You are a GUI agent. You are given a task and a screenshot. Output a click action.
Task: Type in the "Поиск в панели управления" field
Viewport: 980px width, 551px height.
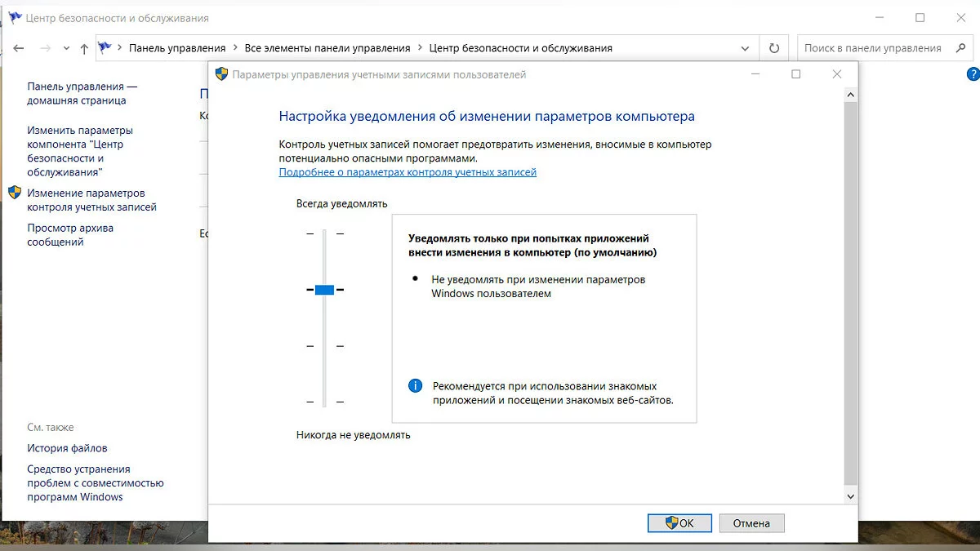pyautogui.click(x=872, y=48)
